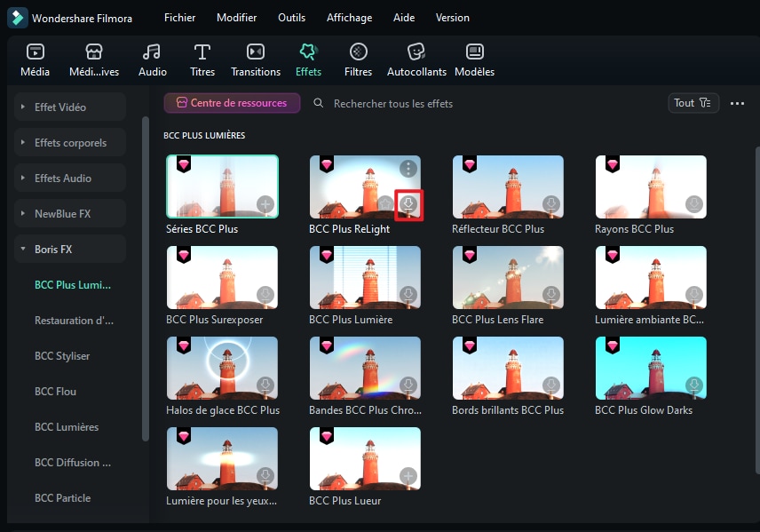Open the Outils menu
760x532 pixels.
coord(291,18)
